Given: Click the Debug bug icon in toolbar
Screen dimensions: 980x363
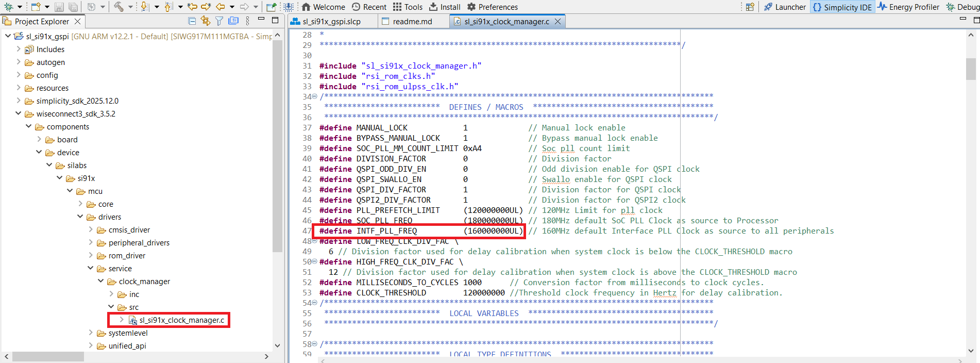Looking at the screenshot, I should pos(8,7).
